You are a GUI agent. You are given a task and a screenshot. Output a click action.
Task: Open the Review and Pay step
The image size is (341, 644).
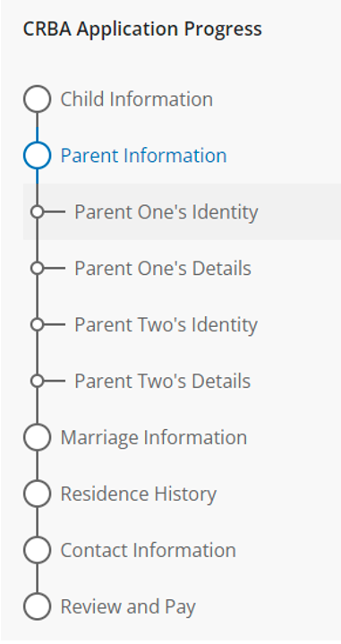click(128, 607)
